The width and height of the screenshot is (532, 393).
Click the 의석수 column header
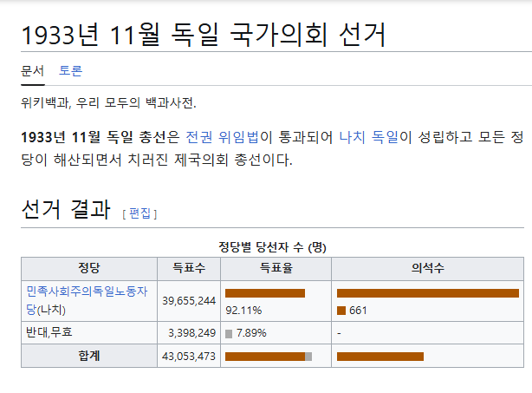pyautogui.click(x=427, y=269)
